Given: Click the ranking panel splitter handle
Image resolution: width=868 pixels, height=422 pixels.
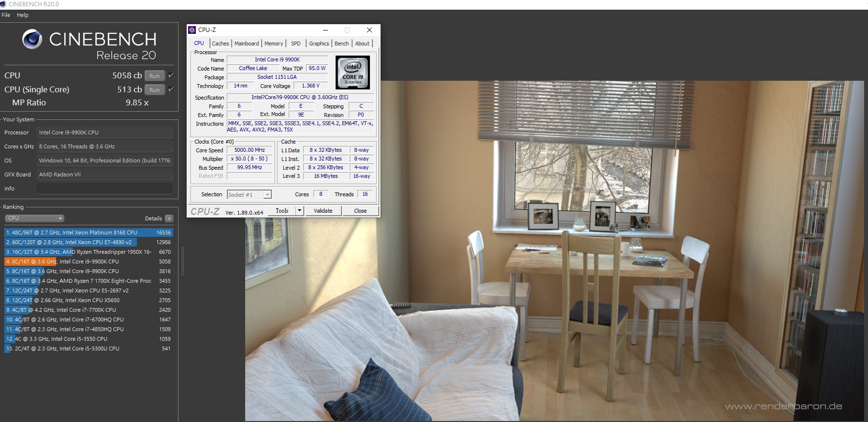Looking at the screenshot, I should [183, 261].
